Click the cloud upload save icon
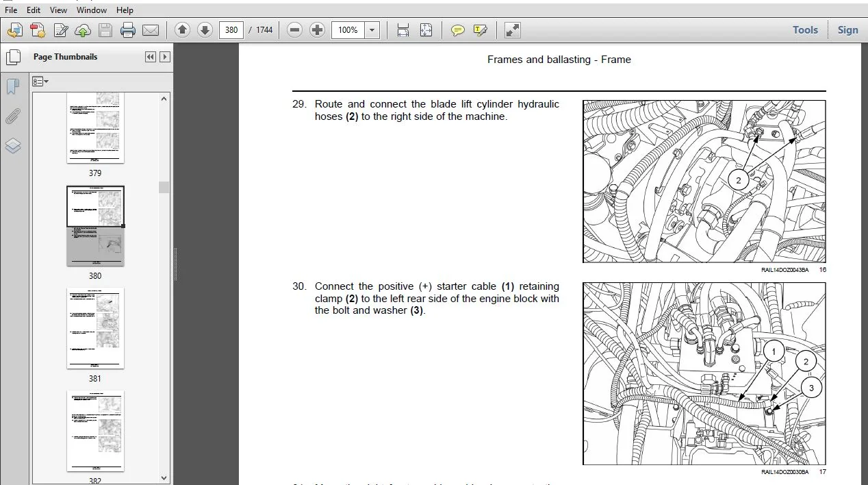Image resolution: width=868 pixels, height=485 pixels. (x=83, y=30)
